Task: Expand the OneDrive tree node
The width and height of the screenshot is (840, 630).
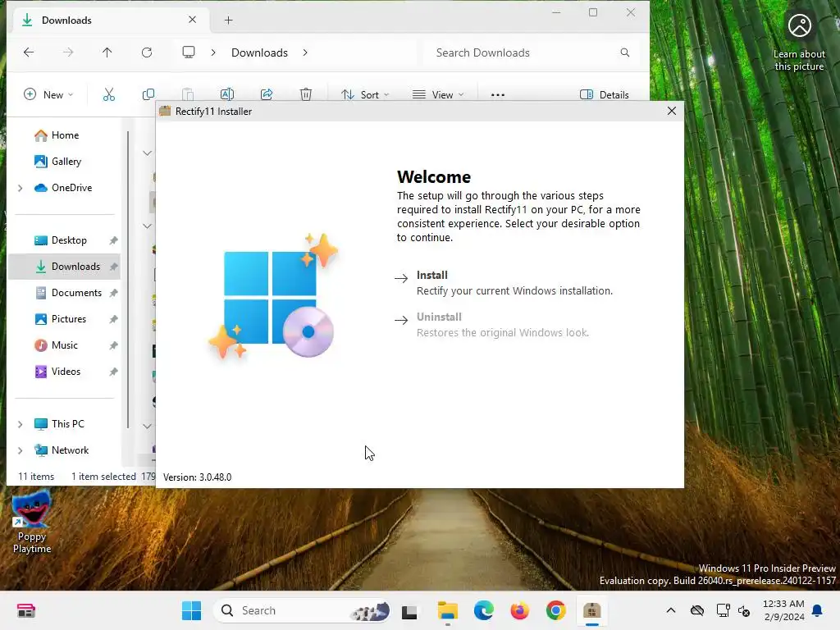Action: coord(21,188)
